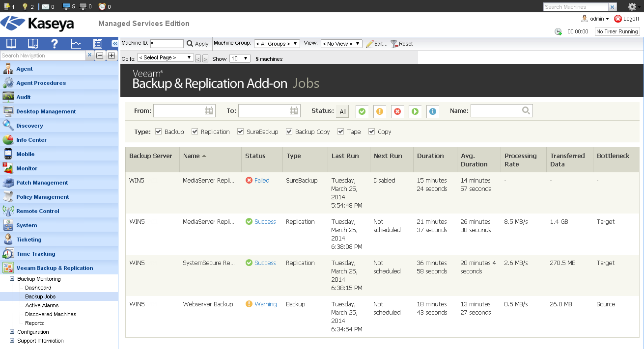Viewport: 644px width, 349px height.
Task: Expand the Configuration tree node
Action: [12, 332]
